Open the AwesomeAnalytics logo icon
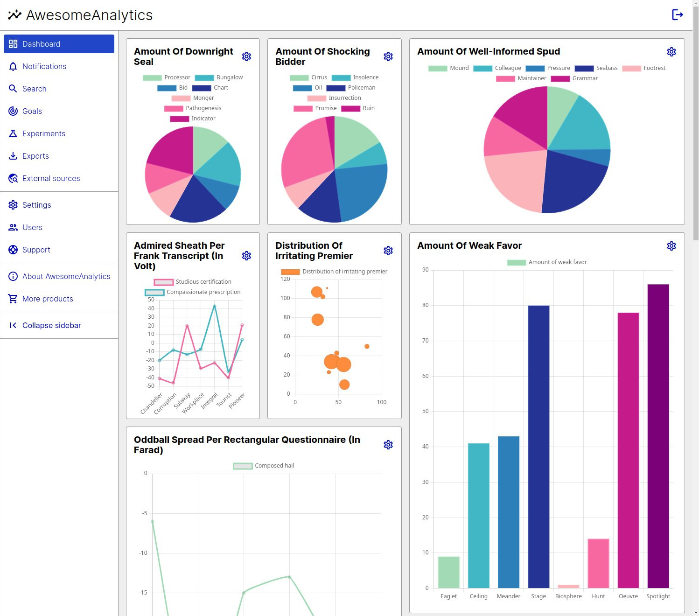This screenshot has width=699, height=616. [x=14, y=14]
